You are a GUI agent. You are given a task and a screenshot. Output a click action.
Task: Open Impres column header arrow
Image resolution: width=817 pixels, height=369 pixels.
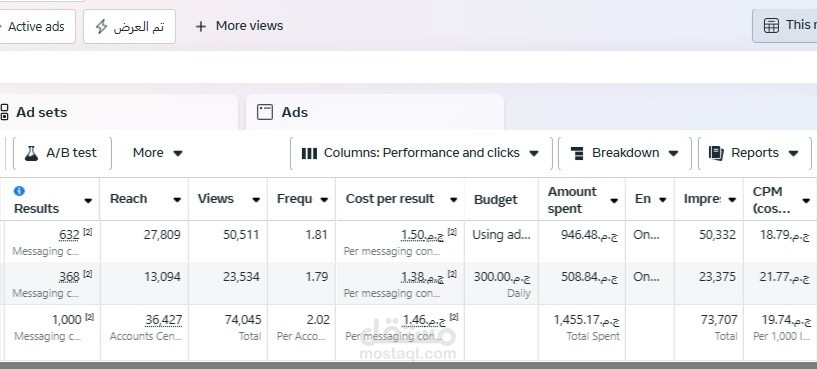[x=732, y=200]
